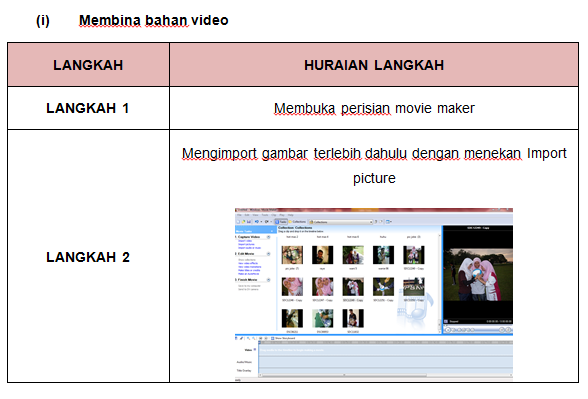Screen dimensions: 588x399
Task: Click the timeline Zoom In magnifier icon
Action: tap(249, 338)
